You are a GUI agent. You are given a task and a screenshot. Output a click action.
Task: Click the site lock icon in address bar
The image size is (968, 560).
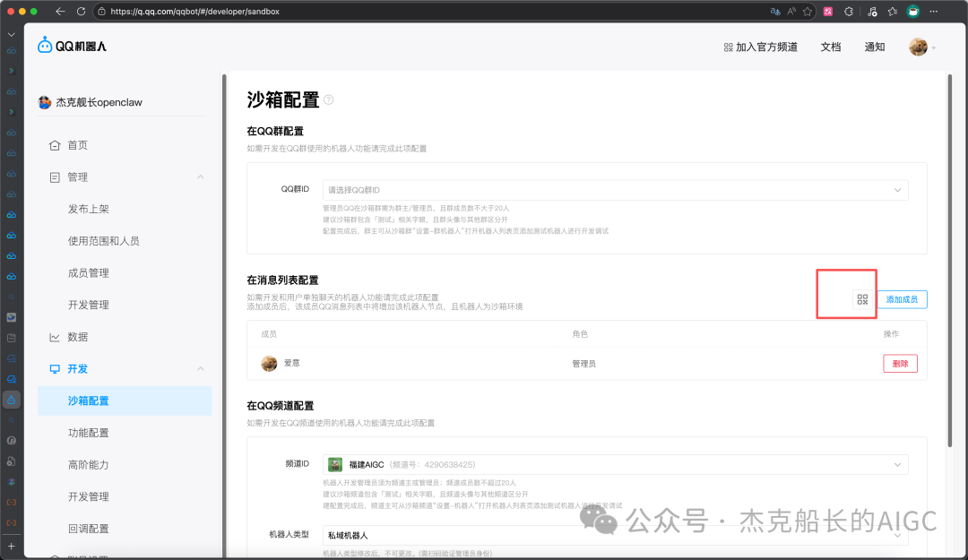(102, 11)
